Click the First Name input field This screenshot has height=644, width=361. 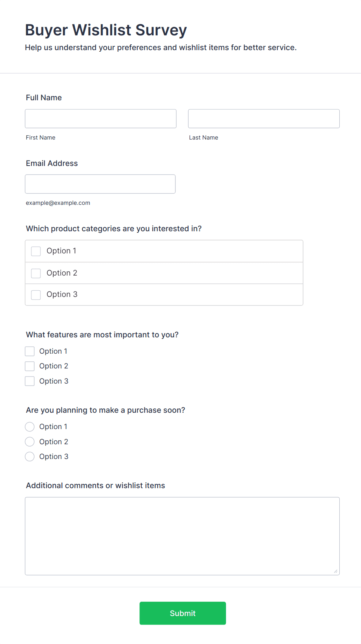[x=101, y=119]
